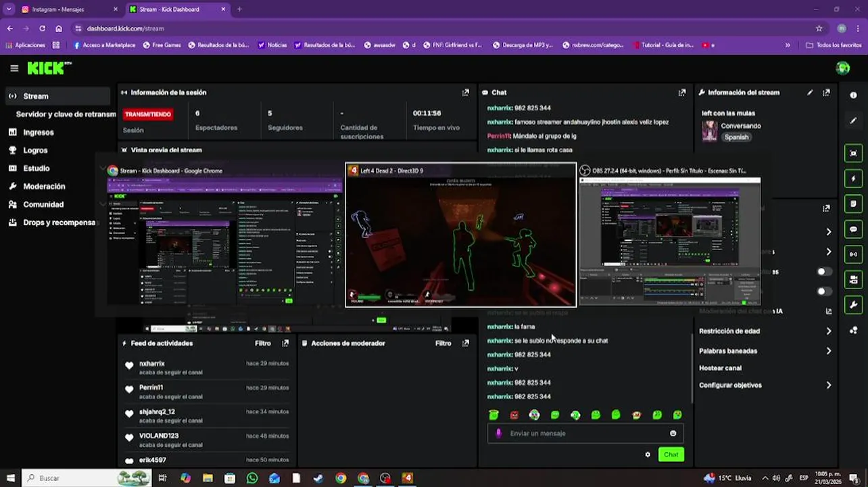Pop out the Chat panel
Screen dimensions: 868x487
[681, 93]
